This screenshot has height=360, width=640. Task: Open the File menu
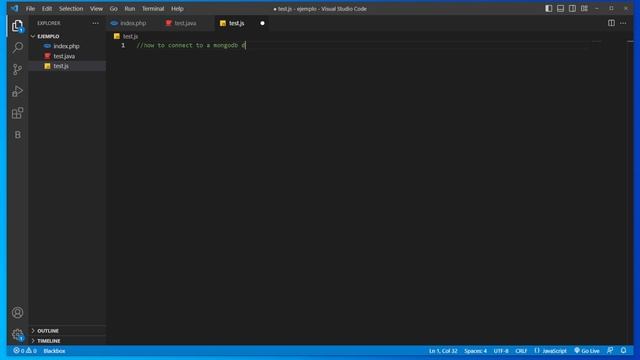pyautogui.click(x=30, y=9)
